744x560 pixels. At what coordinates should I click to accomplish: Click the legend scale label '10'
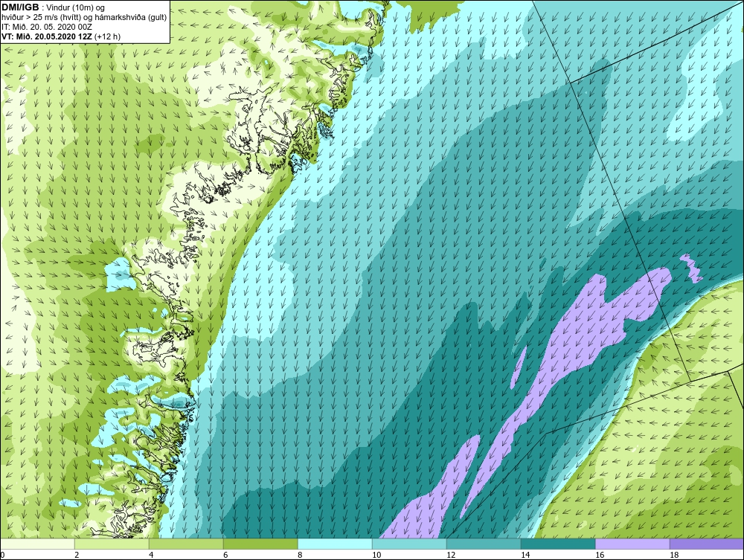[376, 555]
